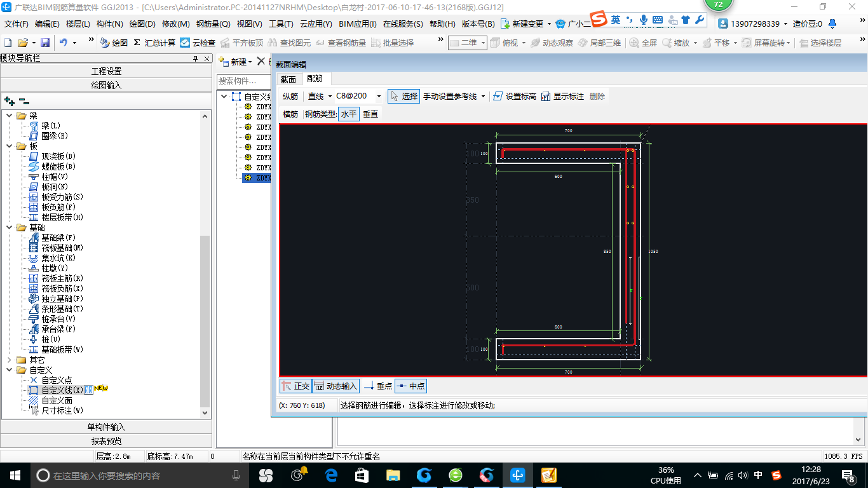Click the open folder icon in toolbar
This screenshot has width=868, height=488.
(x=22, y=43)
